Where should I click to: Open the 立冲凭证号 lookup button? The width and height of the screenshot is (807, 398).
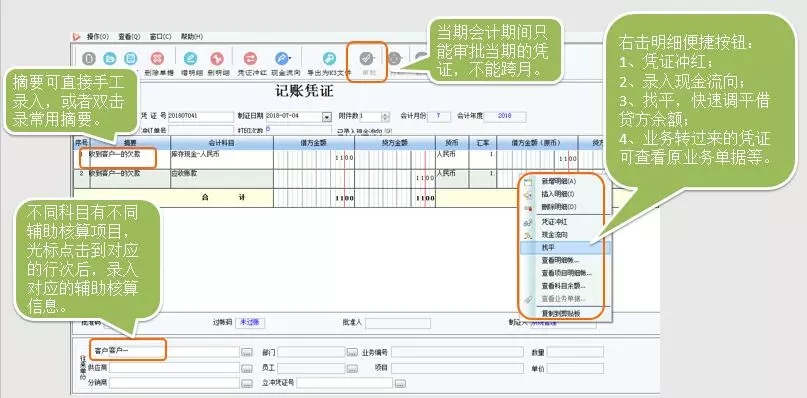400,384
